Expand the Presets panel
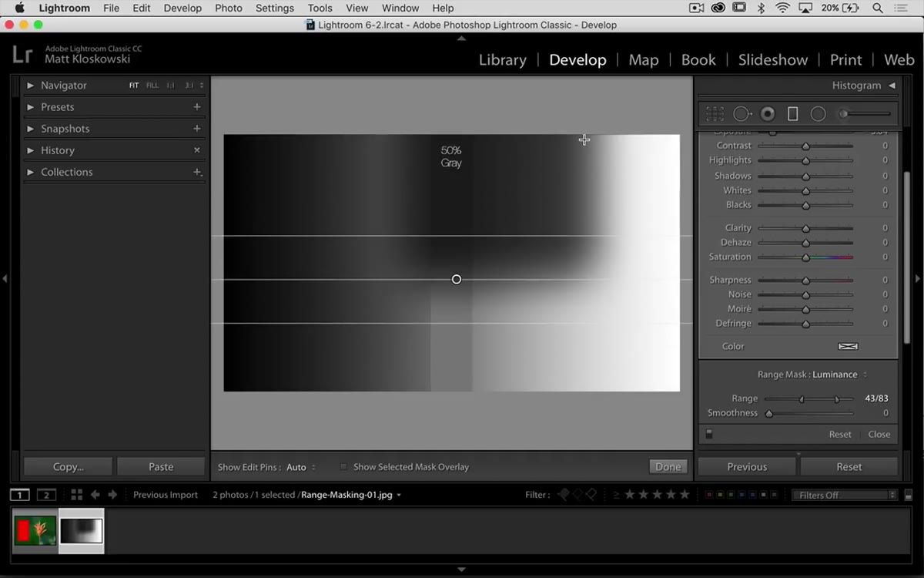 click(31, 107)
